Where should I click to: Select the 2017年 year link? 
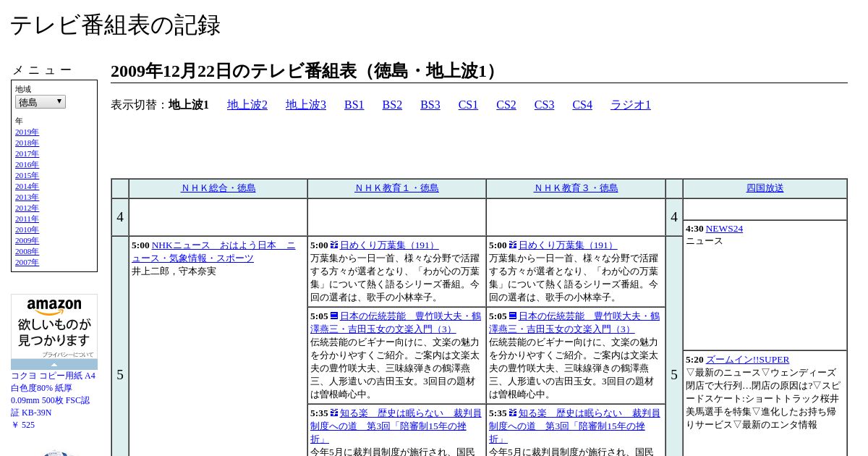[x=27, y=153]
